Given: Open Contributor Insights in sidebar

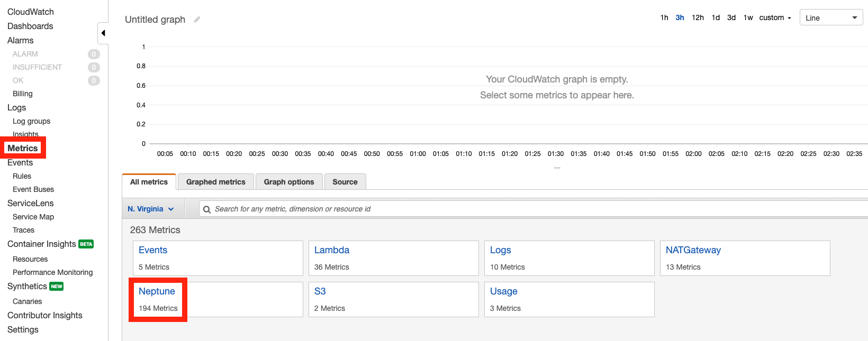Looking at the screenshot, I should pyautogui.click(x=45, y=315).
